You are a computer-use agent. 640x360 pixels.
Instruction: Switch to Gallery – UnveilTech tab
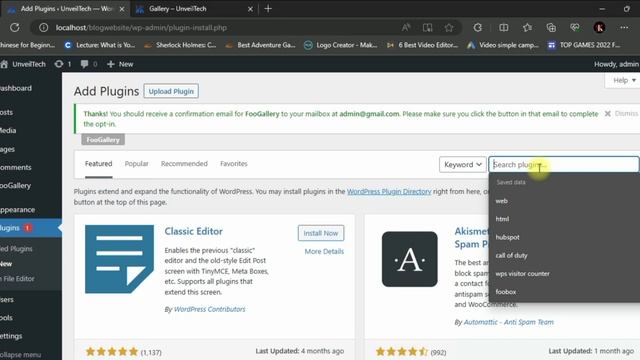click(x=194, y=9)
